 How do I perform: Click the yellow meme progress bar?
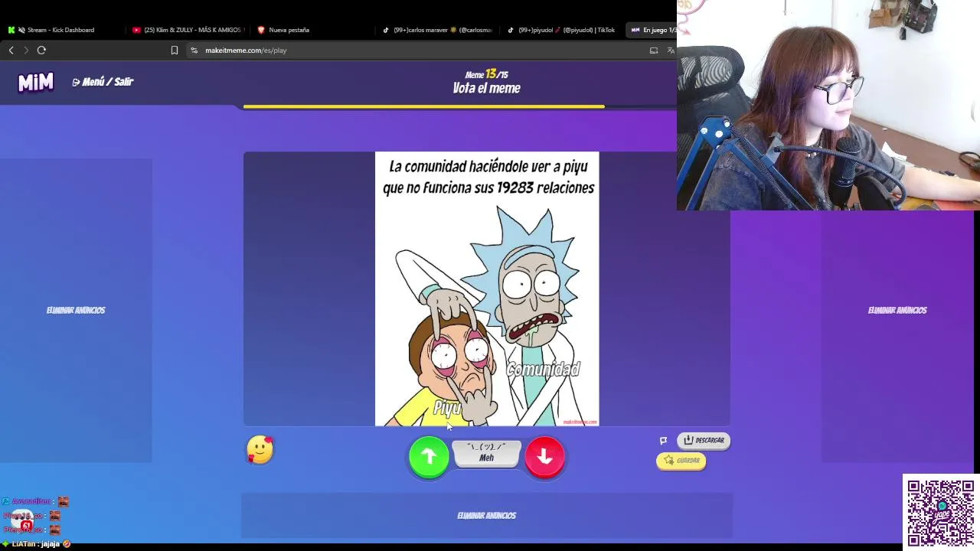point(423,107)
